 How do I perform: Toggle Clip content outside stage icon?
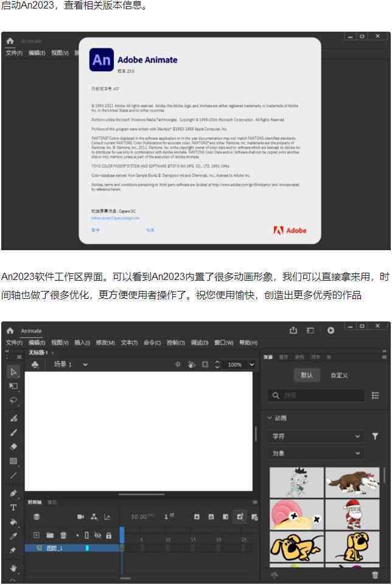(x=205, y=364)
